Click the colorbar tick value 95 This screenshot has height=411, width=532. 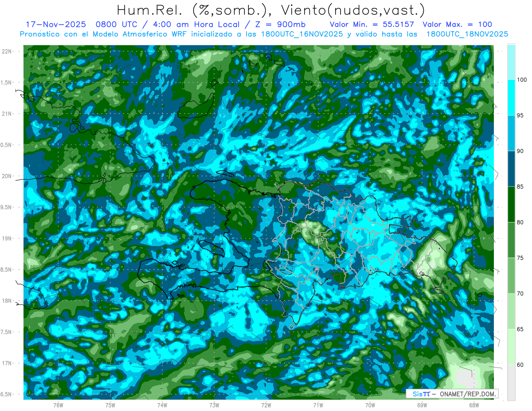(x=520, y=116)
